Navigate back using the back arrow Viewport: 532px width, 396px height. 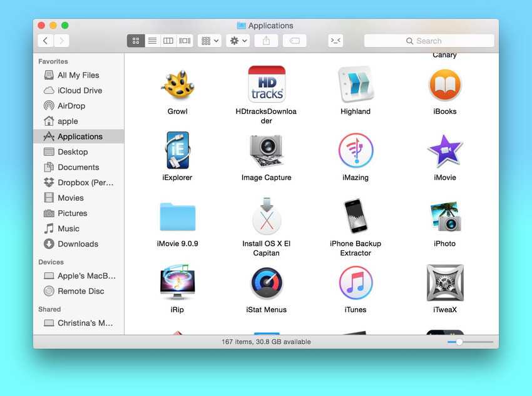pyautogui.click(x=45, y=40)
